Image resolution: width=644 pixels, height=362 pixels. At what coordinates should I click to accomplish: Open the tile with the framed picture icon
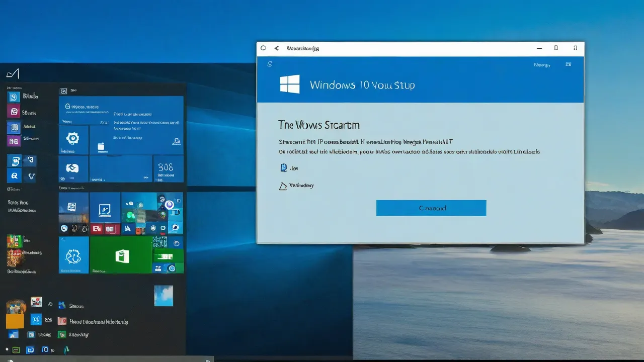105,207
